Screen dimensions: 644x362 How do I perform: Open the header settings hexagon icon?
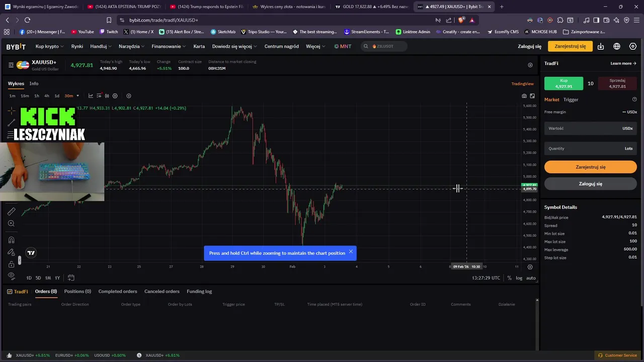pyautogui.click(x=633, y=46)
